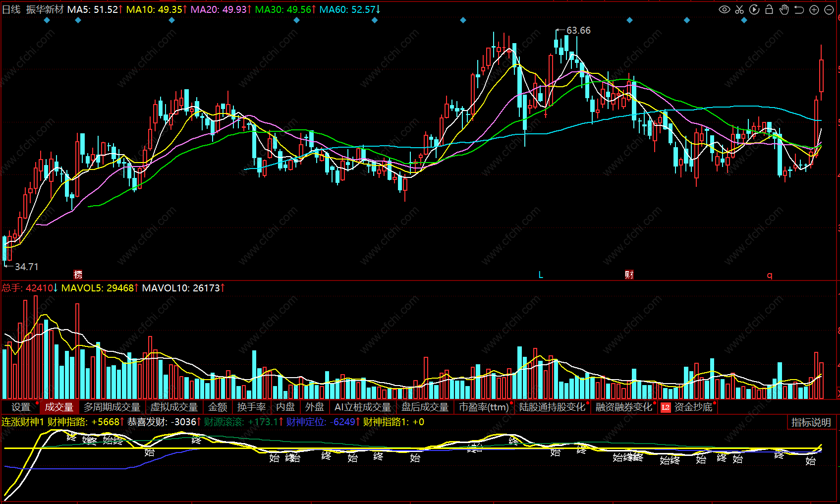Click the MA5: 51.52 label

[x=95, y=9]
